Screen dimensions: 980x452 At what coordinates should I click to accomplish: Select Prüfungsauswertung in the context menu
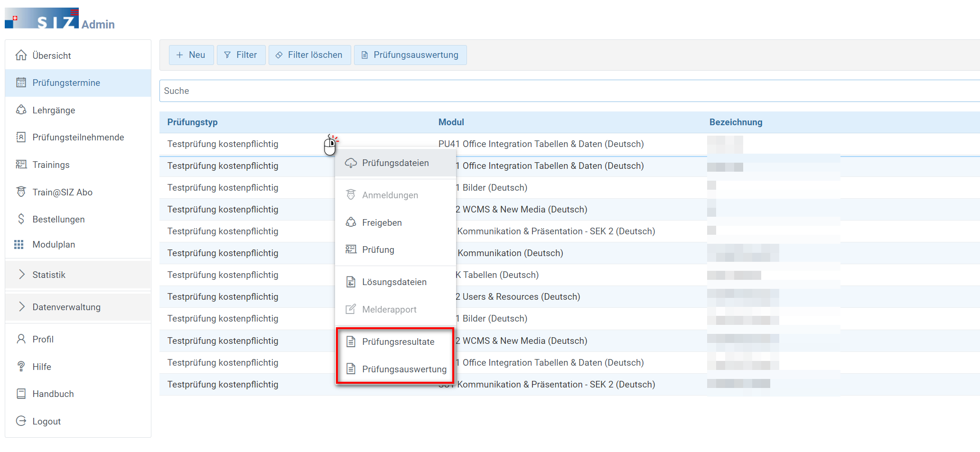point(395,369)
